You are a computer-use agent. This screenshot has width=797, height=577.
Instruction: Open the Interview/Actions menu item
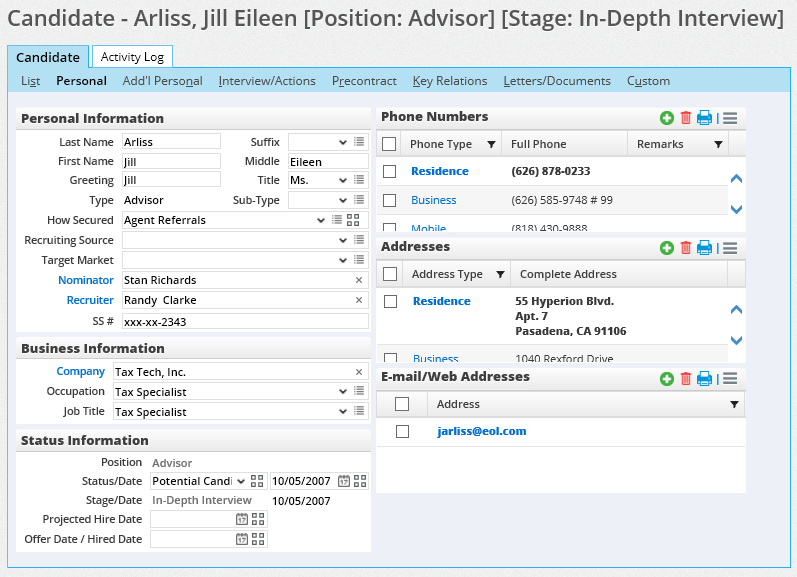(267, 81)
